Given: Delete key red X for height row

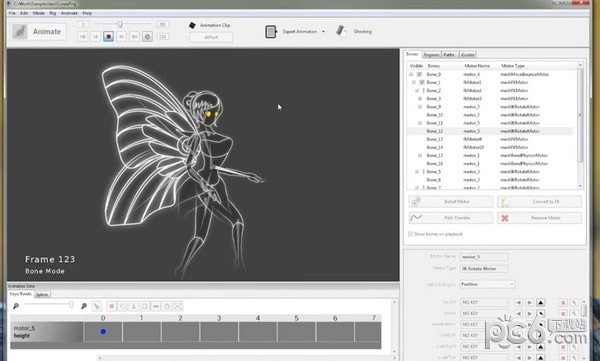Looking at the screenshot, I should click(563, 302).
